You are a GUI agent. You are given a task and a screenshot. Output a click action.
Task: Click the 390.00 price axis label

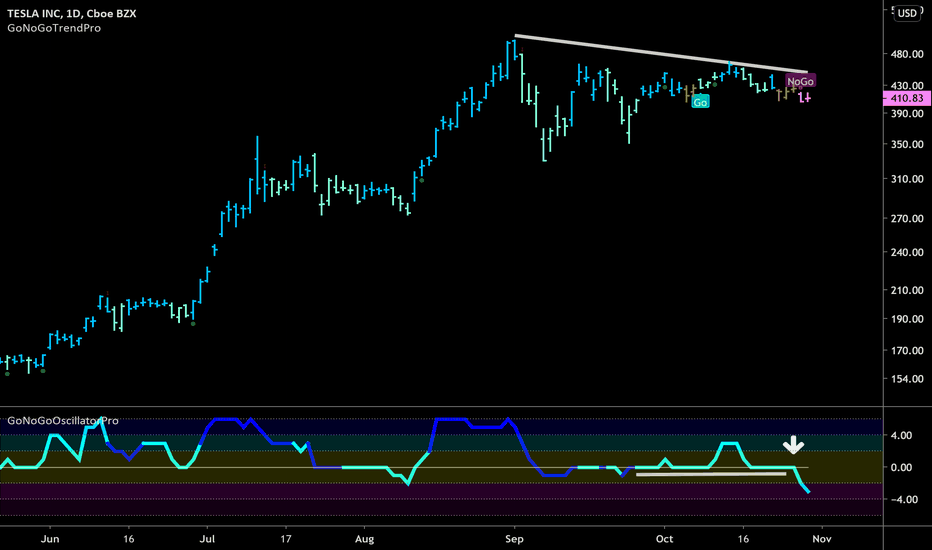click(906, 113)
